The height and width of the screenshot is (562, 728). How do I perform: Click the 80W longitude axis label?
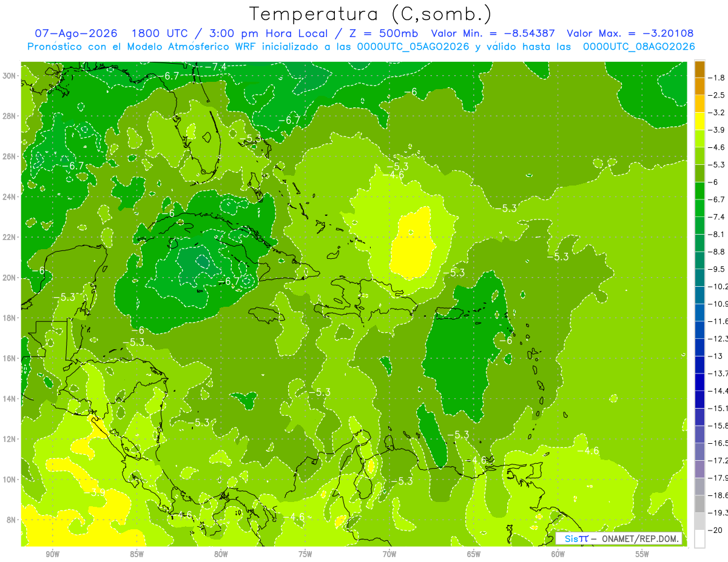click(221, 554)
